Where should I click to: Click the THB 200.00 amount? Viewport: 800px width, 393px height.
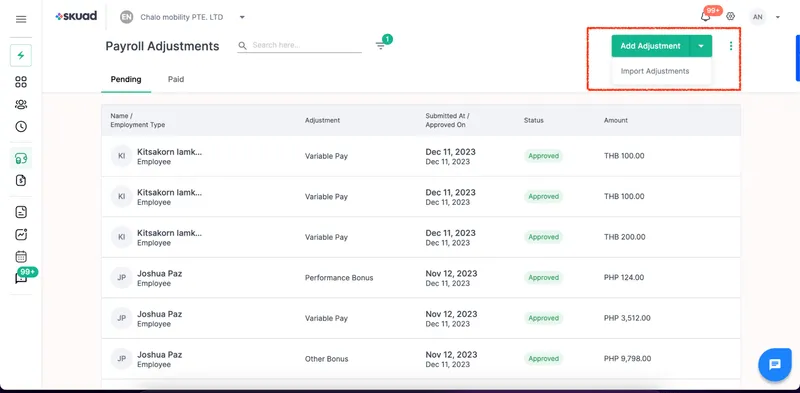click(x=624, y=237)
